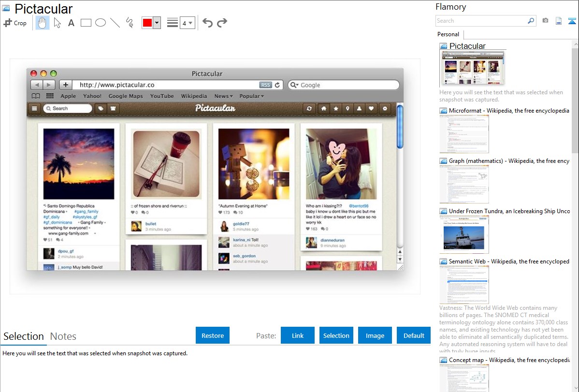Select the freehand scribble tool
This screenshot has width=579, height=392.
(130, 23)
